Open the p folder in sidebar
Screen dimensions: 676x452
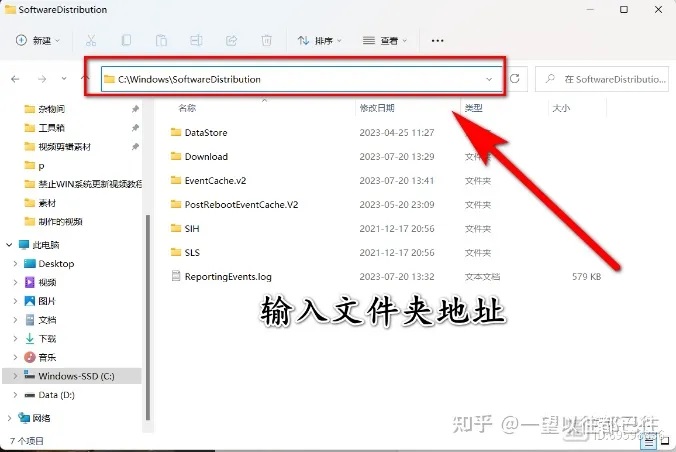tap(41, 166)
